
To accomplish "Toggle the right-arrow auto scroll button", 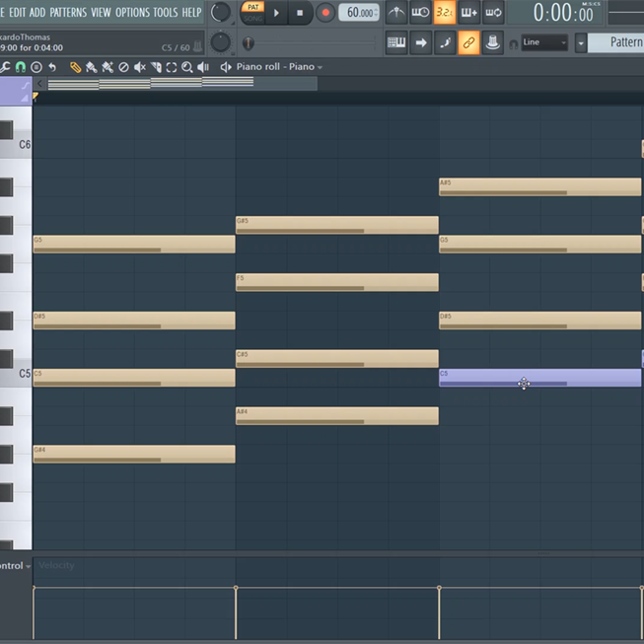I will [x=421, y=42].
